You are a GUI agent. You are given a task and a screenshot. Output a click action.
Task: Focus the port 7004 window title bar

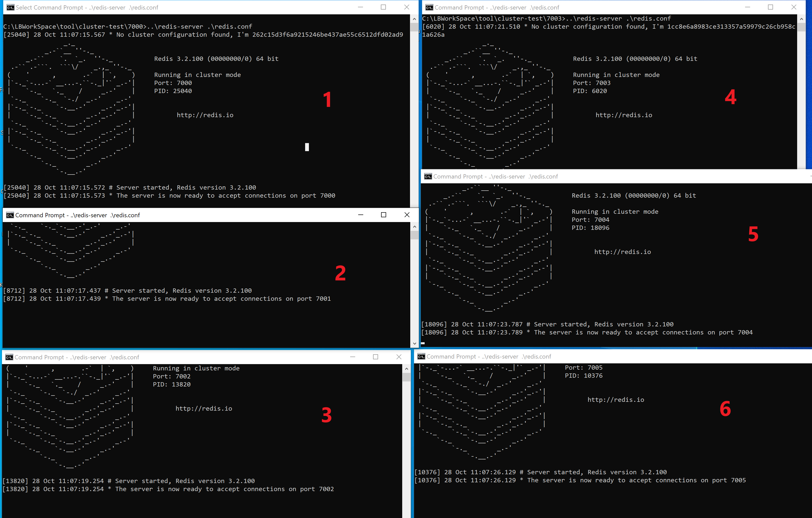[641, 176]
